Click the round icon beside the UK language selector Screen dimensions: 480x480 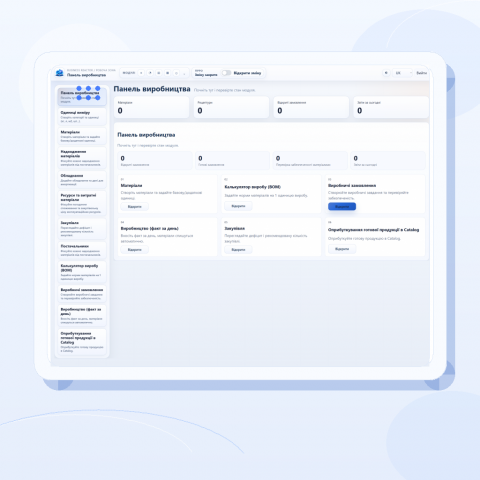[x=386, y=73]
